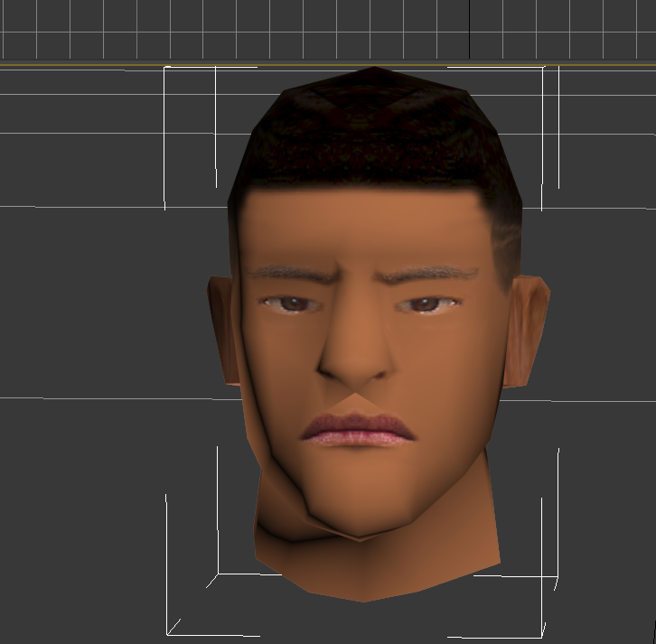
Task: Click the eyebrow above the right-side eye
Action: 434,271
